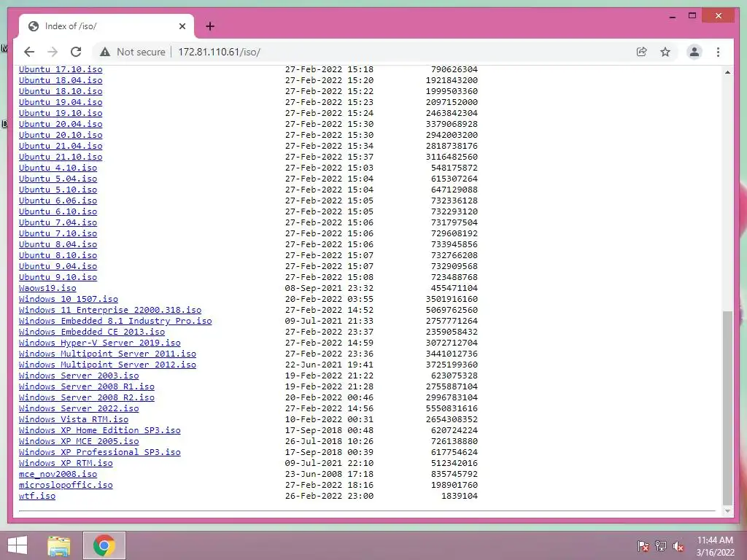Image resolution: width=747 pixels, height=560 pixels.
Task: Open wtf.iso link
Action: click(x=37, y=496)
